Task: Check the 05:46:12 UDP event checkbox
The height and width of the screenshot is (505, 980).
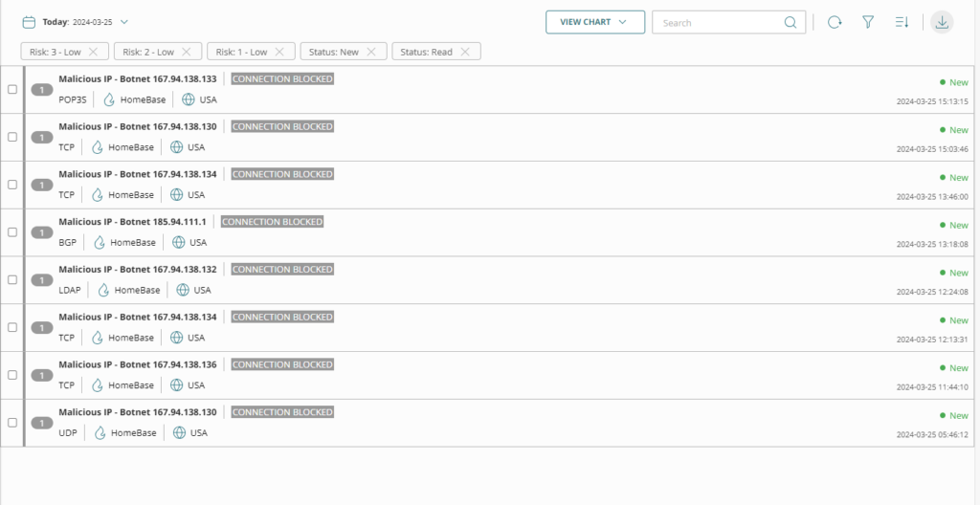Action: pos(12,423)
